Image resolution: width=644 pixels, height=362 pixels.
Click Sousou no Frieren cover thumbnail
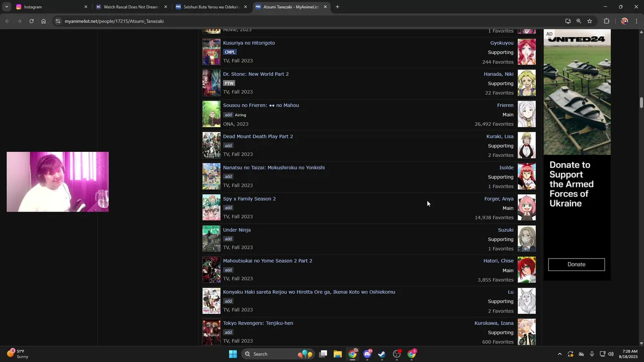tap(211, 114)
